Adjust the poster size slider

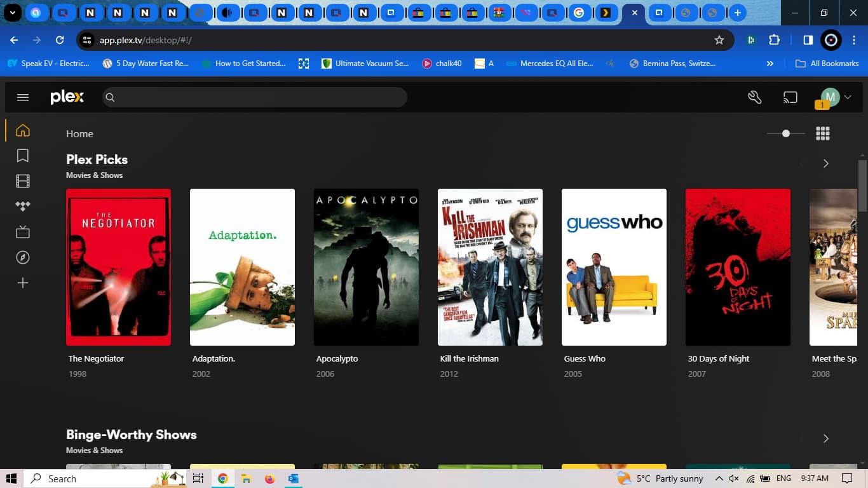(x=786, y=133)
